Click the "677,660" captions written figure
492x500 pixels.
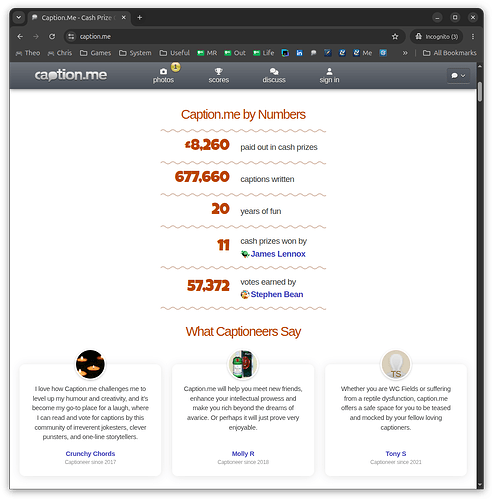pos(202,177)
